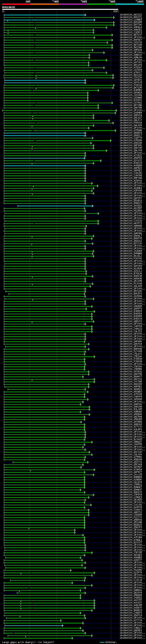146x644 pixels.
Task: Select the query name AV619635
Action: (8, 7)
